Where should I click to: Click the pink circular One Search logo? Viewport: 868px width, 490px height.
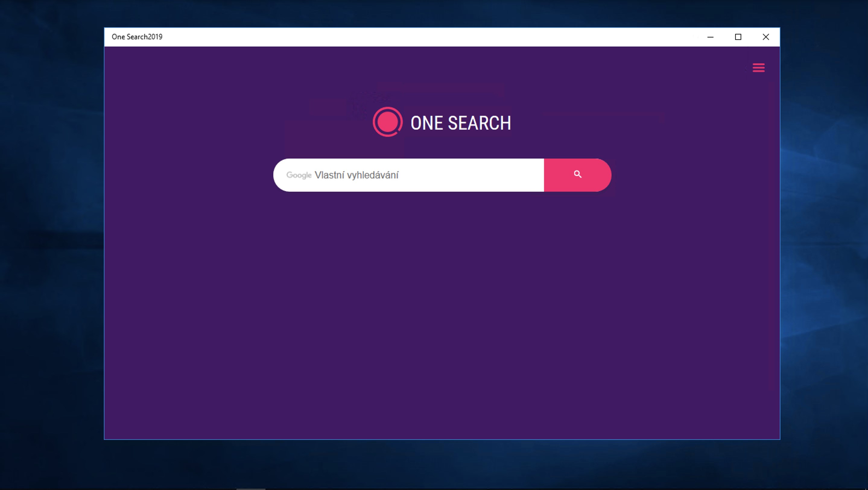(x=388, y=122)
